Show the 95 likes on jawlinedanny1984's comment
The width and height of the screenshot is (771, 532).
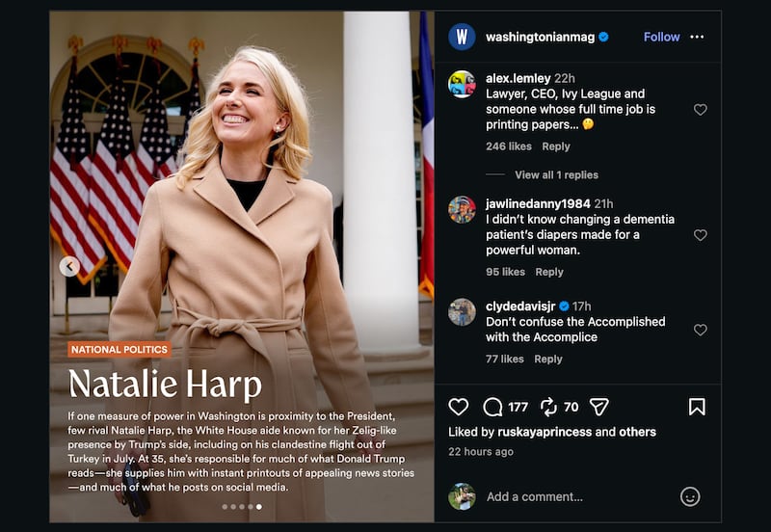(x=505, y=272)
